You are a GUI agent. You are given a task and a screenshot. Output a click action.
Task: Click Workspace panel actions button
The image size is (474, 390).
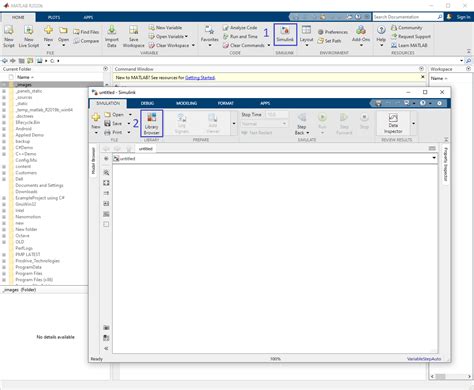(468, 69)
